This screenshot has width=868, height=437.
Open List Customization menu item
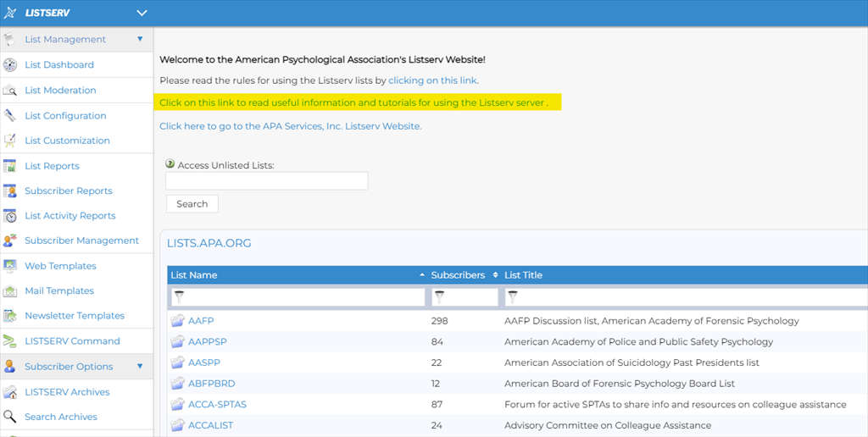point(67,141)
